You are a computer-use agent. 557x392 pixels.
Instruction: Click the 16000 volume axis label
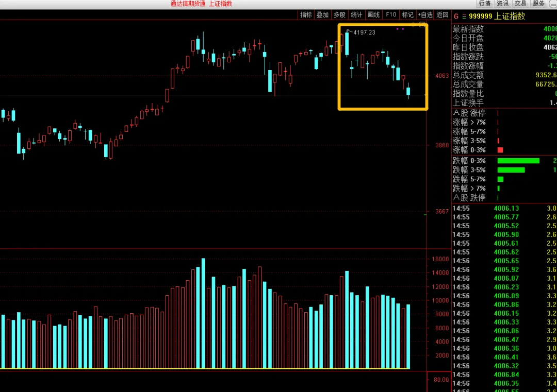point(440,259)
